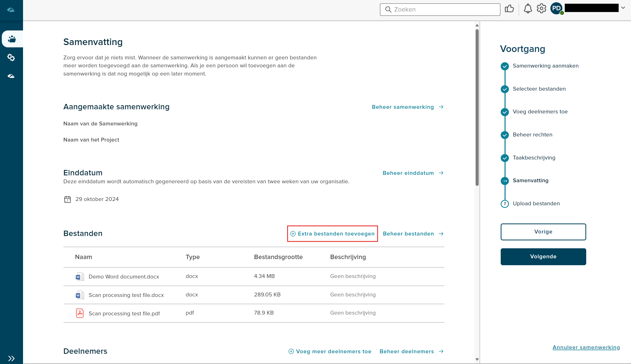
Task: Click the 4.34 MB size value
Action: tap(264, 276)
